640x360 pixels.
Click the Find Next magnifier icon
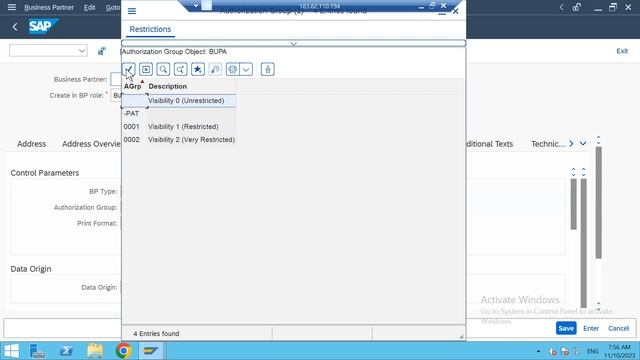(x=180, y=69)
